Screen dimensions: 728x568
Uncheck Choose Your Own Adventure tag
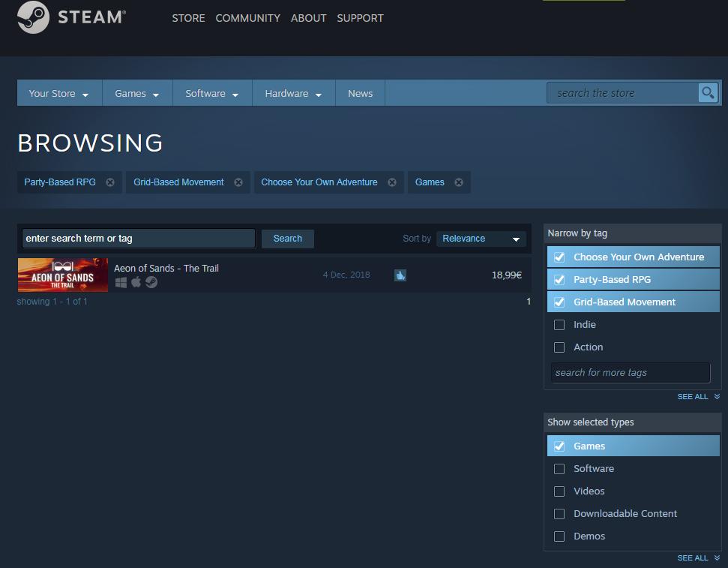click(x=559, y=257)
